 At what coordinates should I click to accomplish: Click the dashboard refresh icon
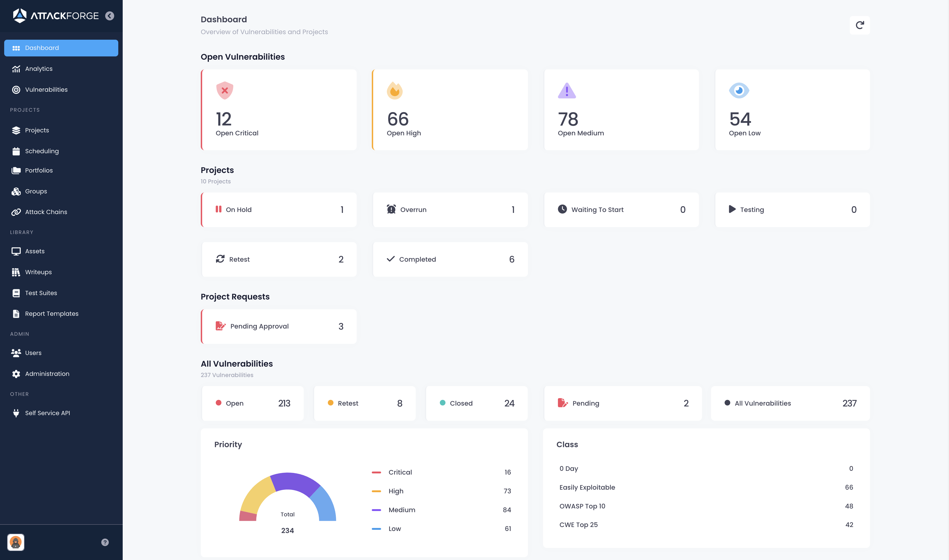(x=860, y=25)
